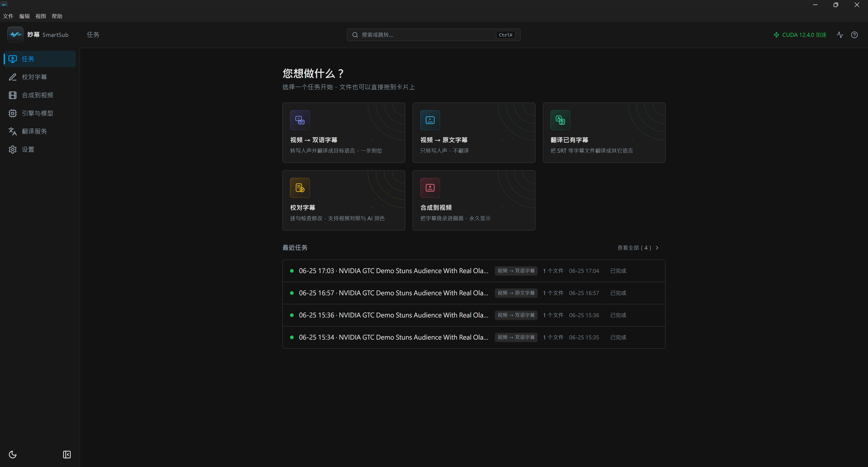Viewport: 868px width, 467px height.
Task: Open the 文件 menu
Action: tap(8, 16)
